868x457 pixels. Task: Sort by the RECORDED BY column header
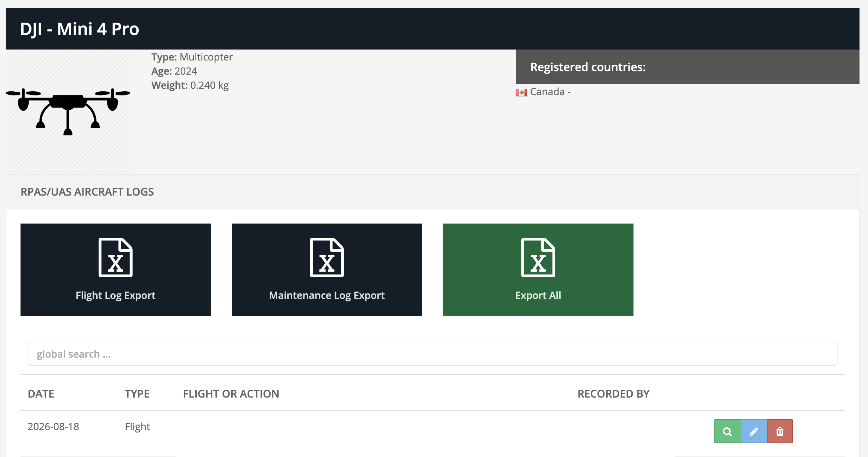tap(614, 394)
